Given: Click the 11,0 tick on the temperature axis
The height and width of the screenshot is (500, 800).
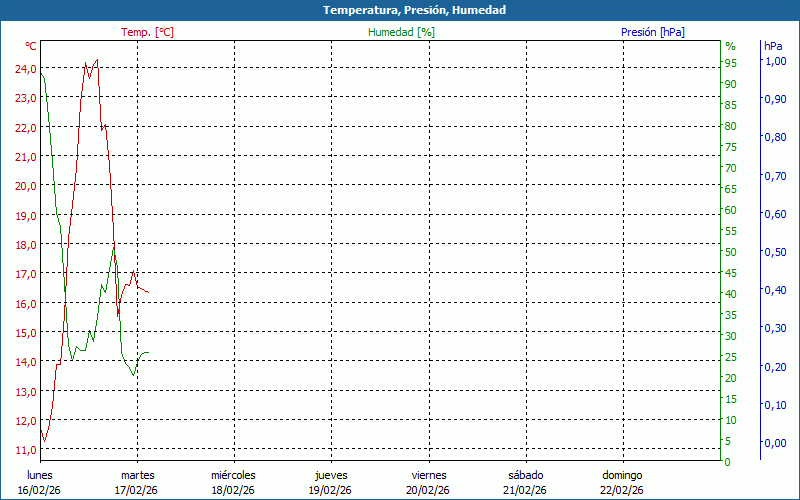Looking at the screenshot, I should point(26,450).
